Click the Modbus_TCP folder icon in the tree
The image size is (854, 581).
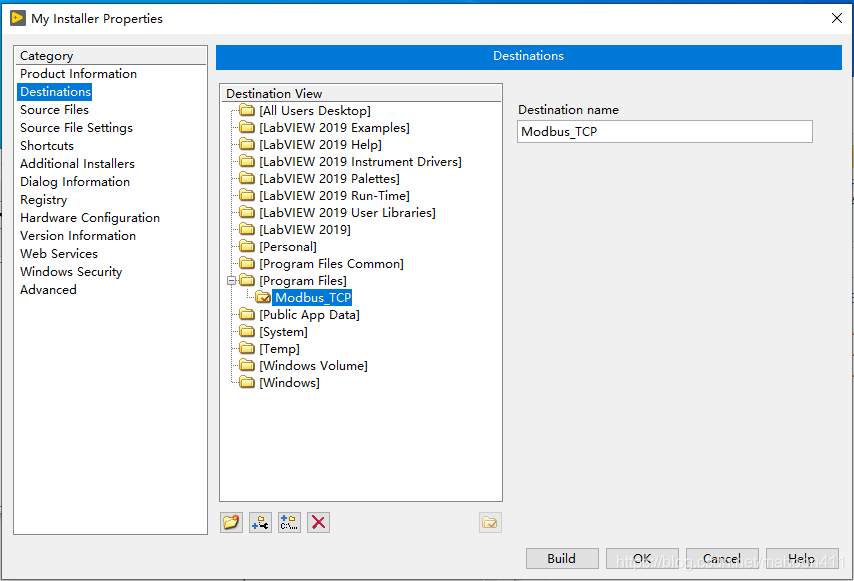pos(263,297)
